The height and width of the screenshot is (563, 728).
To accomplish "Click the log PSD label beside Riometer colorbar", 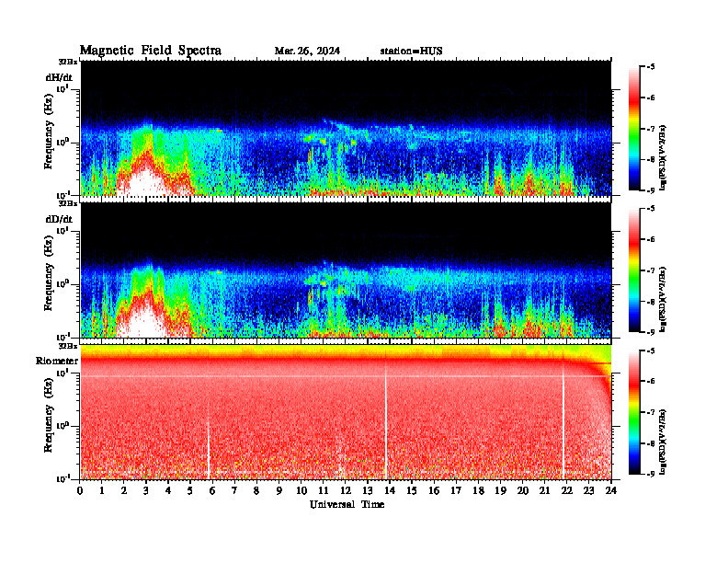I will pyautogui.click(x=663, y=442).
